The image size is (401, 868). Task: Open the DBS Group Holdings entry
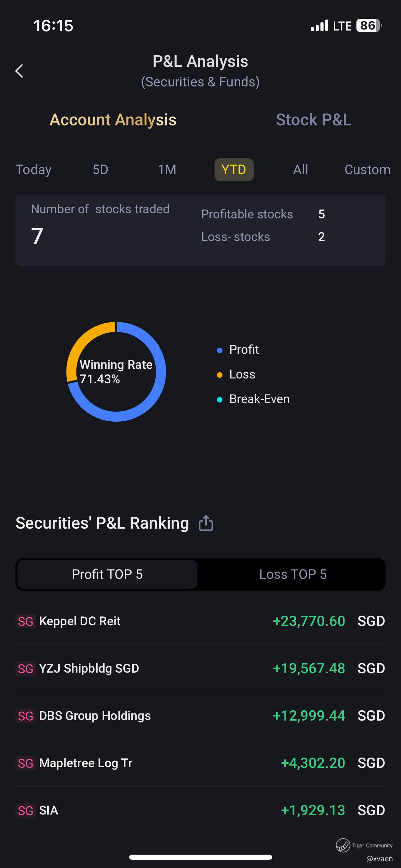tap(200, 716)
